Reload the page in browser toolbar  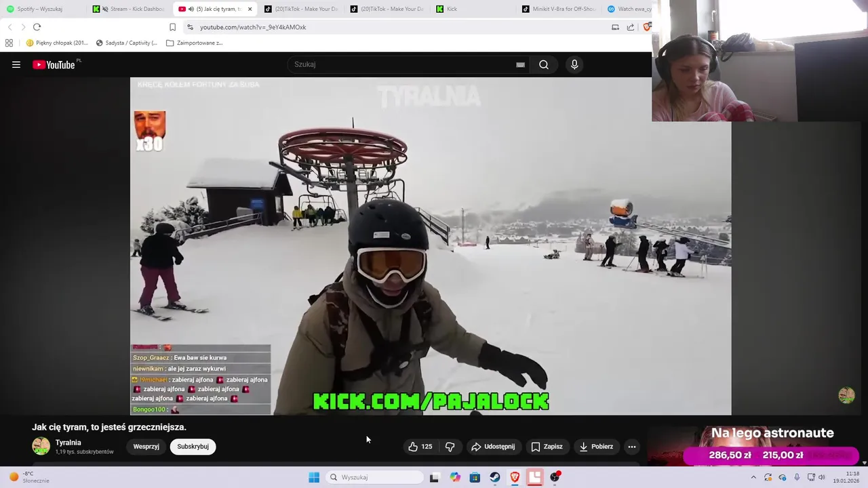click(37, 27)
